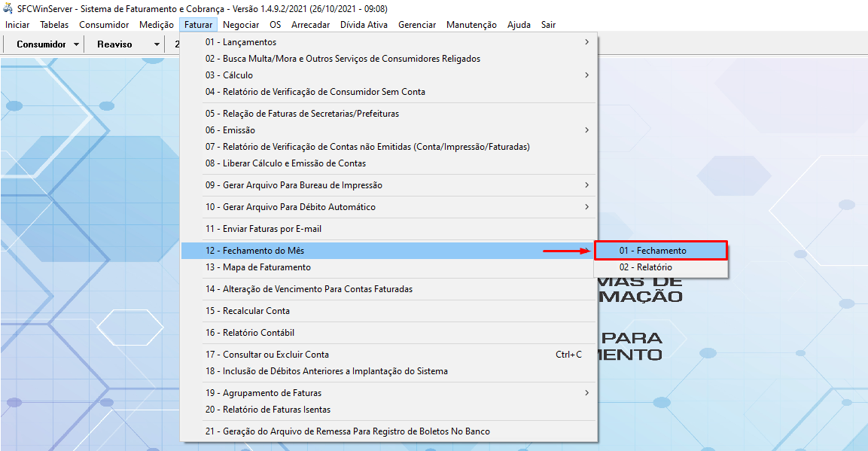Click the SFCWinServer application icon in title bar

tap(8, 8)
